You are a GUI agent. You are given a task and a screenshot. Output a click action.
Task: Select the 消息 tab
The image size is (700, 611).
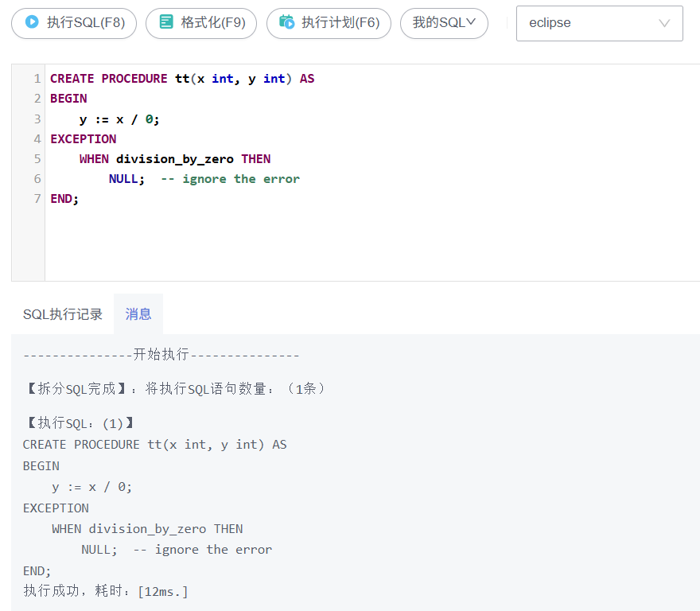pos(138,314)
